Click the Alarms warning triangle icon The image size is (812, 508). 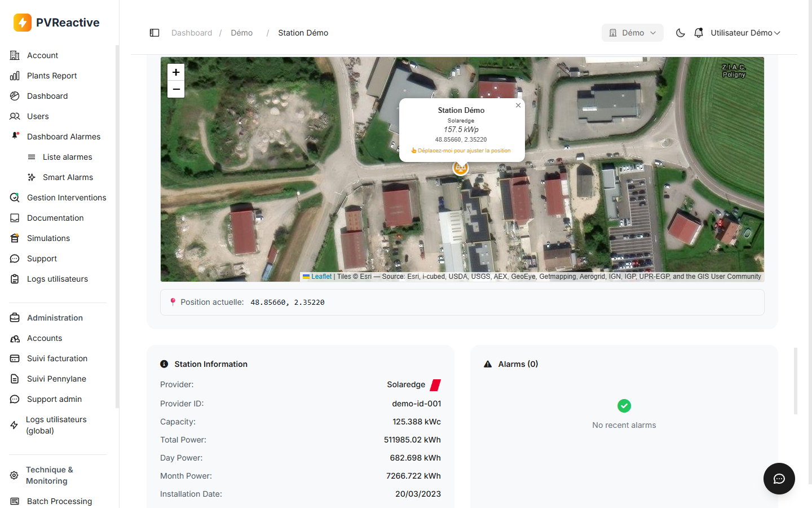click(488, 364)
